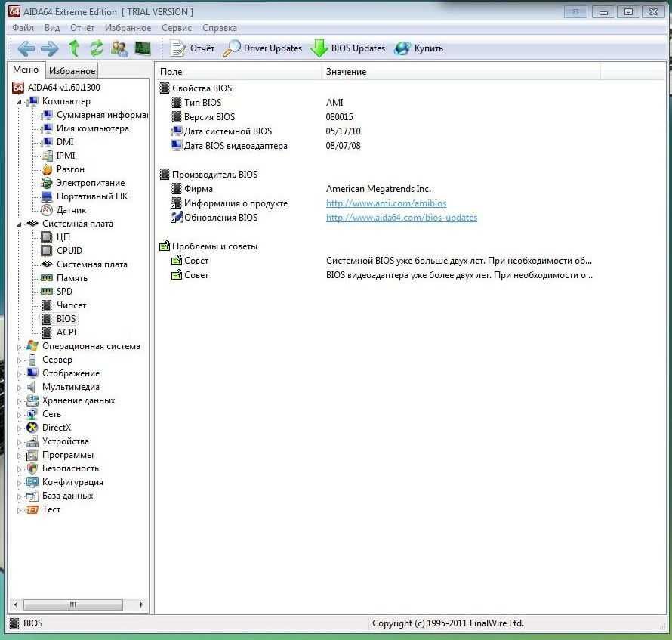
Task: Click the Память memory module icon
Action: point(47,278)
